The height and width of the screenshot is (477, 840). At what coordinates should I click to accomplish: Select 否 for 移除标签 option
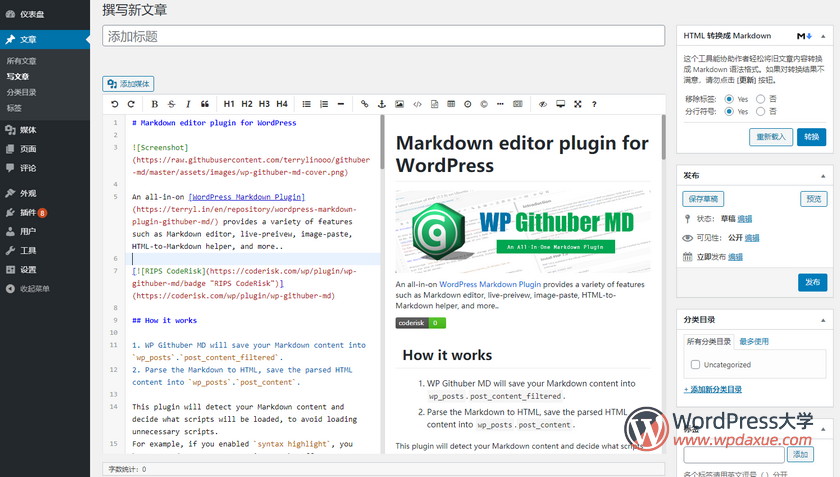point(760,99)
